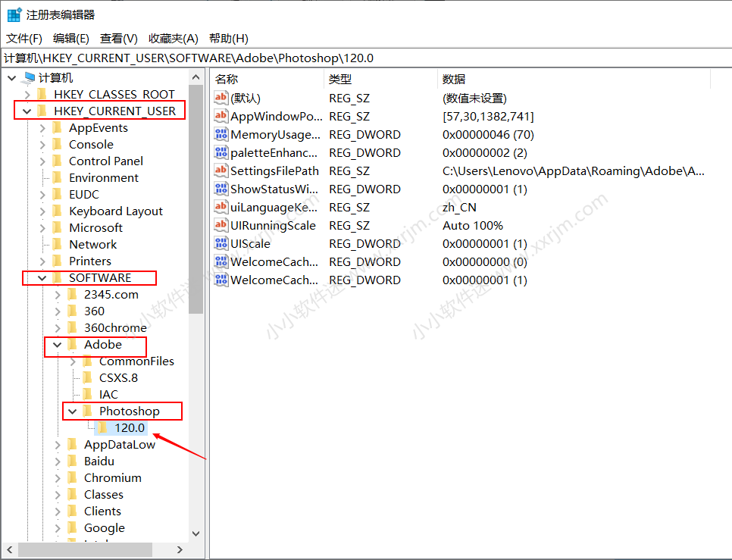
Task: Select the UIScale DWORD value icon
Action: coord(221,243)
